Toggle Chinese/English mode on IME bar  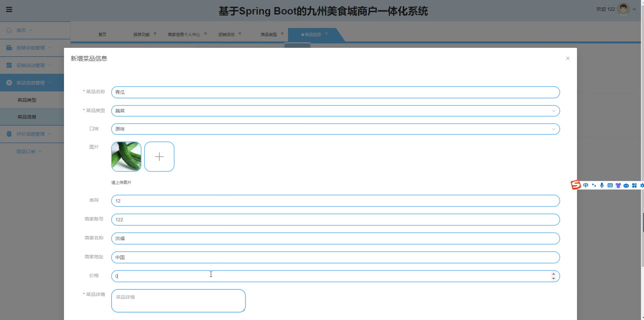586,185
